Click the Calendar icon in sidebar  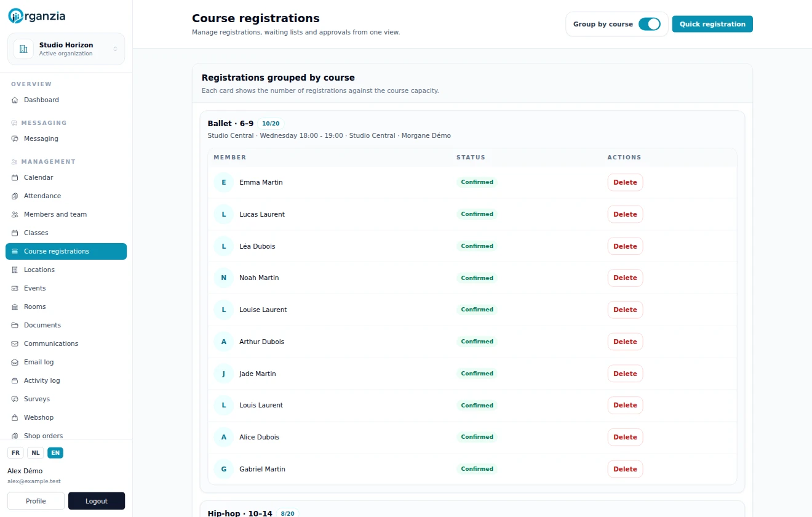[15, 177]
